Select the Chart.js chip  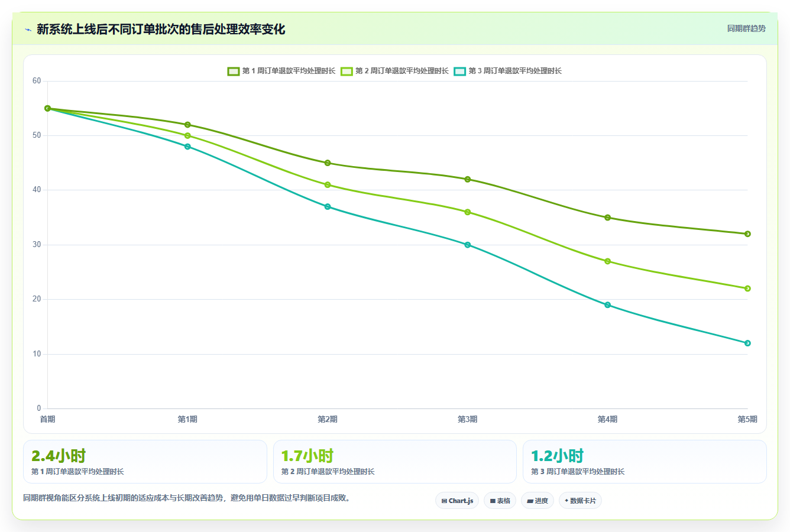click(457, 501)
